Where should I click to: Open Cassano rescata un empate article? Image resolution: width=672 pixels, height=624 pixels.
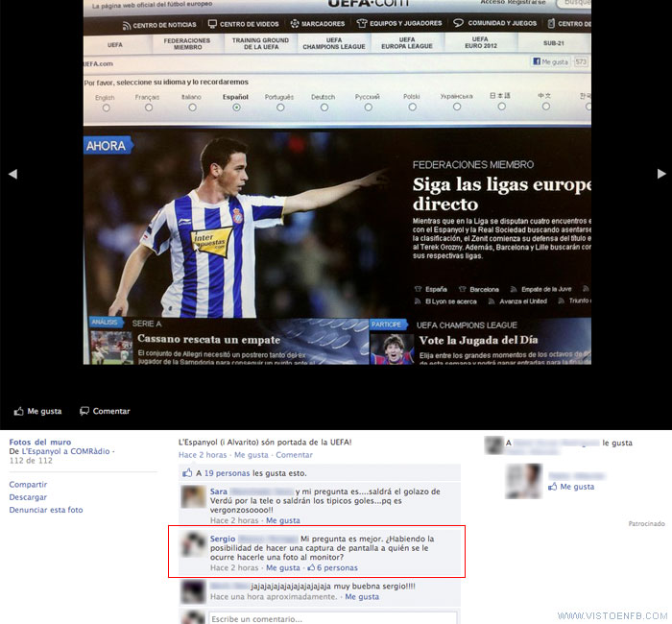click(x=208, y=340)
